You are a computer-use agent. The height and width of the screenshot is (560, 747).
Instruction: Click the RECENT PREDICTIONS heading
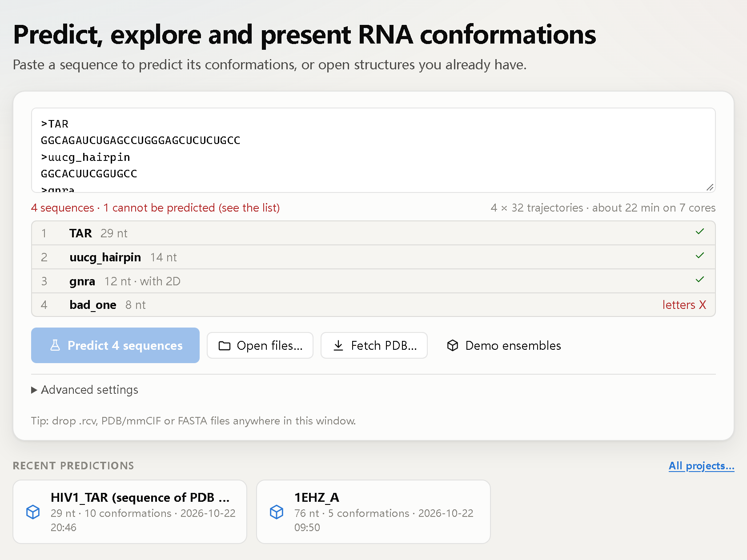coord(73,466)
